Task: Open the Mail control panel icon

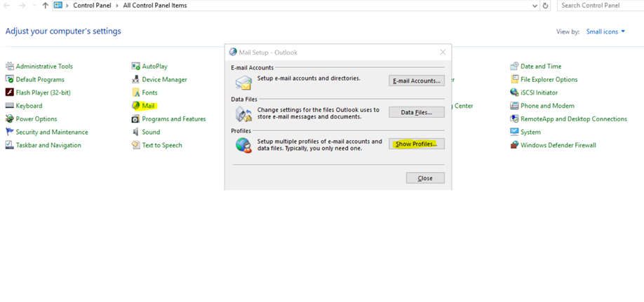Action: point(135,106)
